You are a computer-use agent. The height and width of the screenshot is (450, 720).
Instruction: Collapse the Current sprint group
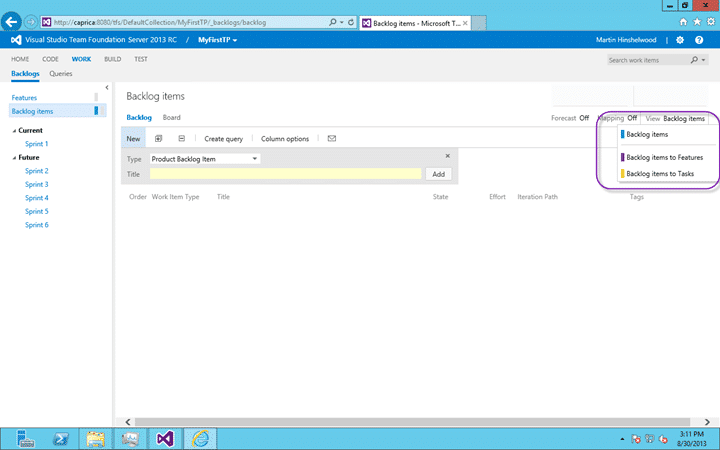tap(14, 131)
